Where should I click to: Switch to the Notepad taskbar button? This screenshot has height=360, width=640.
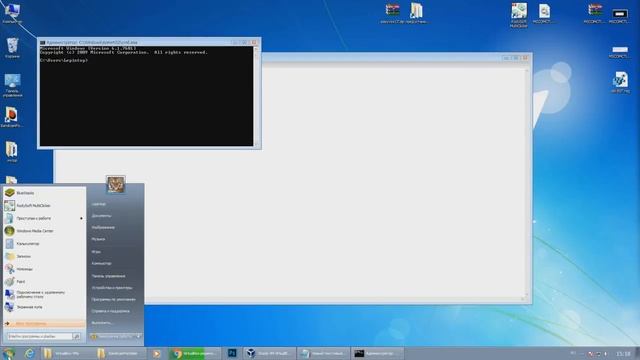323,353
